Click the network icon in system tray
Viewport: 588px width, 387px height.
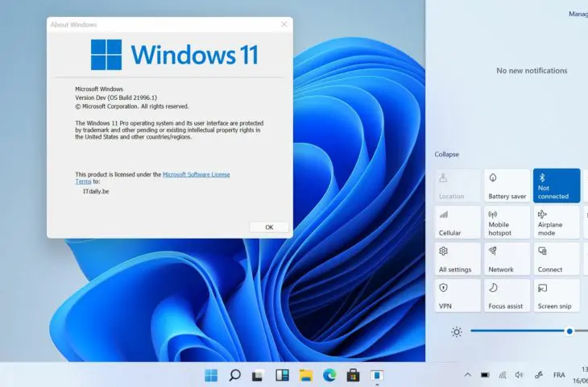503,375
